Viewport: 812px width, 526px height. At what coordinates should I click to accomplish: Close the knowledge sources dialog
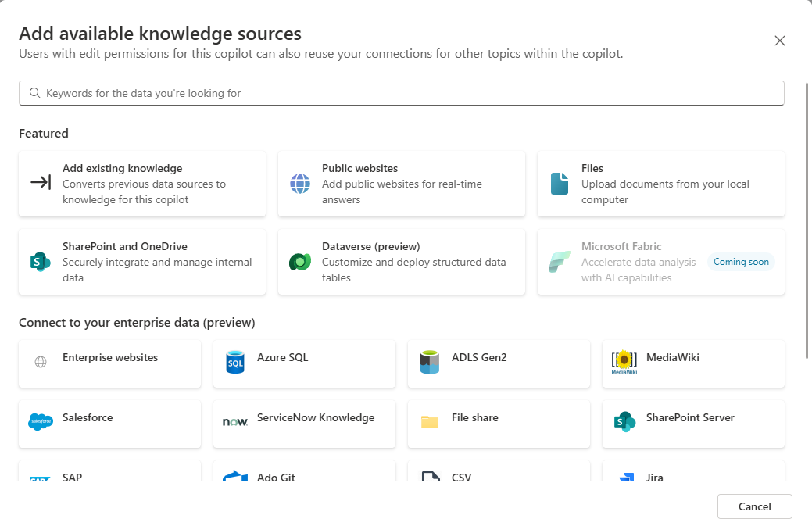[779, 41]
